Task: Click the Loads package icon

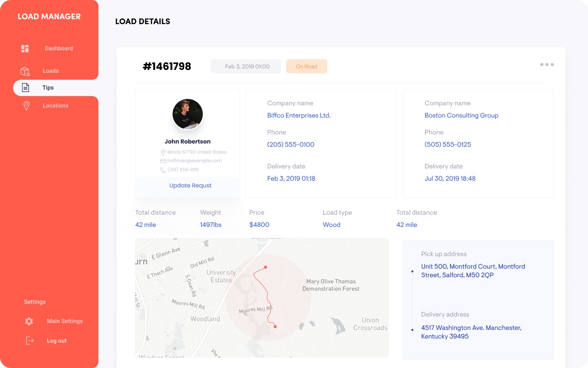Action: pos(25,71)
